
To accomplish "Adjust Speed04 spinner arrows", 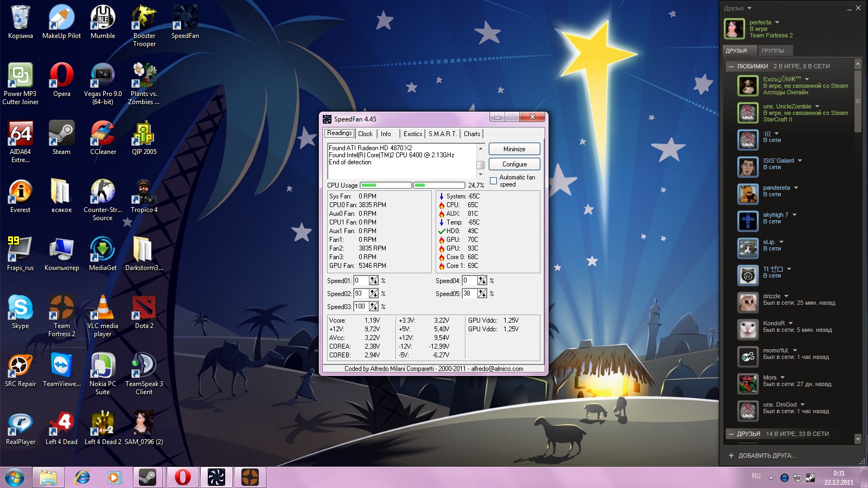I will (x=482, y=280).
